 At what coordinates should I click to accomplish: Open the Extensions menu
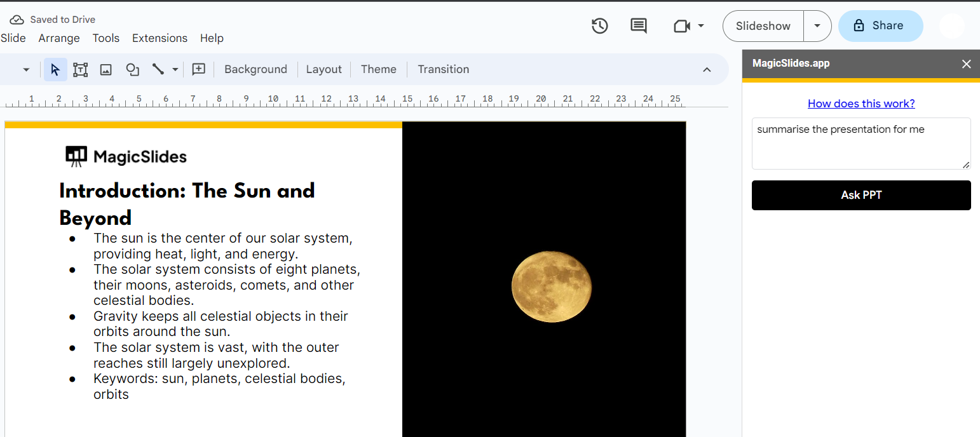pos(160,38)
